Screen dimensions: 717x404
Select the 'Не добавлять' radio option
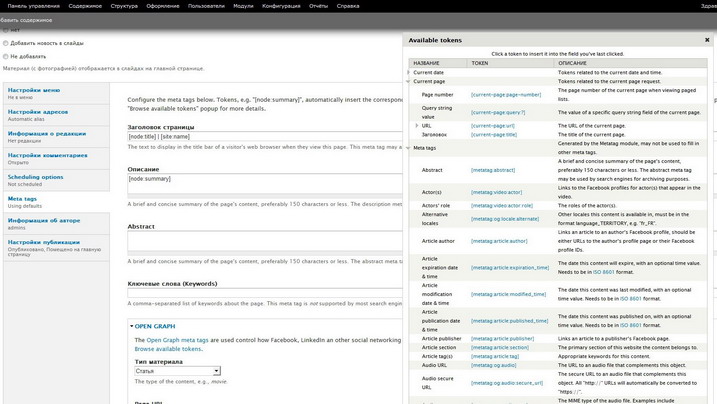pos(6,56)
